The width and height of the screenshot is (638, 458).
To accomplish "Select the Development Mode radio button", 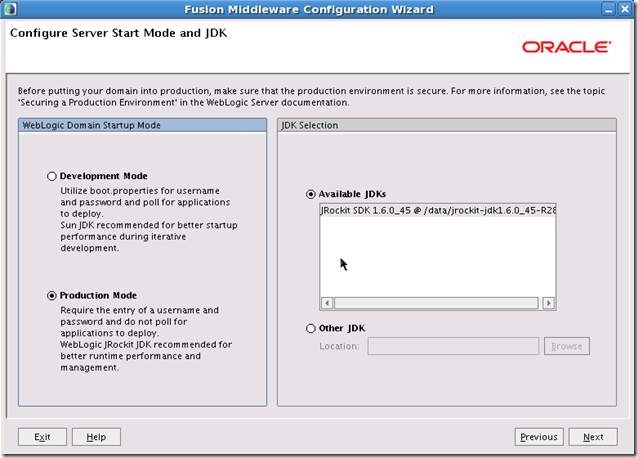I will pos(51,176).
